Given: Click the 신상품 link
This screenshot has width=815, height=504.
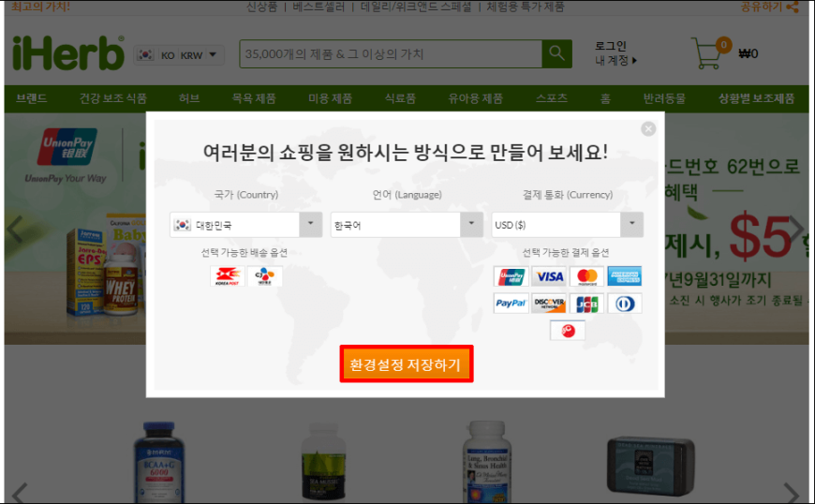Looking at the screenshot, I should pos(261,7).
